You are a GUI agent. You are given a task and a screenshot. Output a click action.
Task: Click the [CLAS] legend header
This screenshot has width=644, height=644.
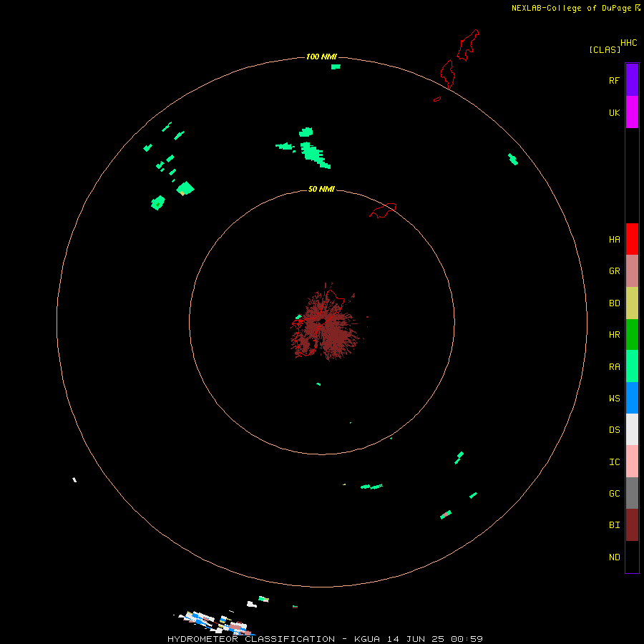click(605, 49)
